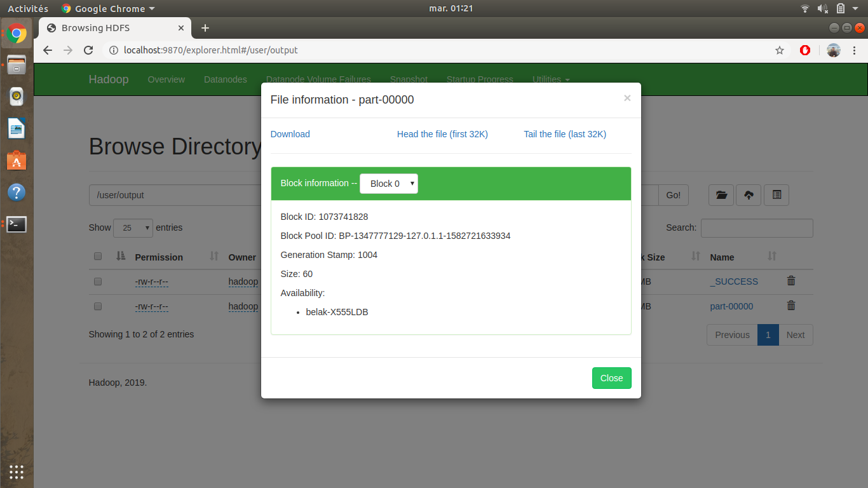Show applications grid in the dock
Screen dimensions: 868x488
coord(17,471)
